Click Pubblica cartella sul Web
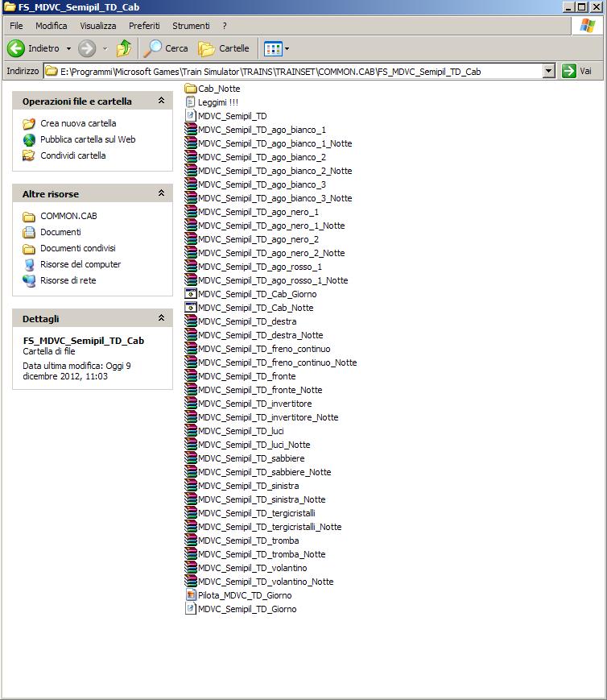This screenshot has width=607, height=700. pos(88,139)
